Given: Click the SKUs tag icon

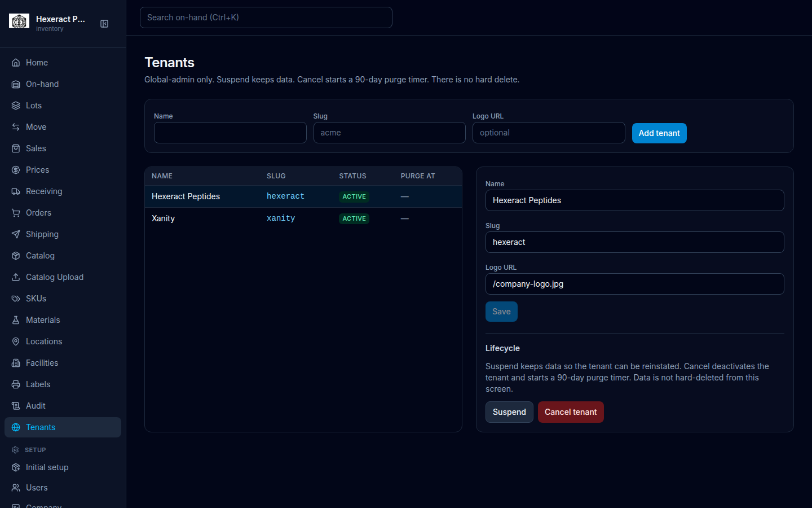Looking at the screenshot, I should point(16,299).
